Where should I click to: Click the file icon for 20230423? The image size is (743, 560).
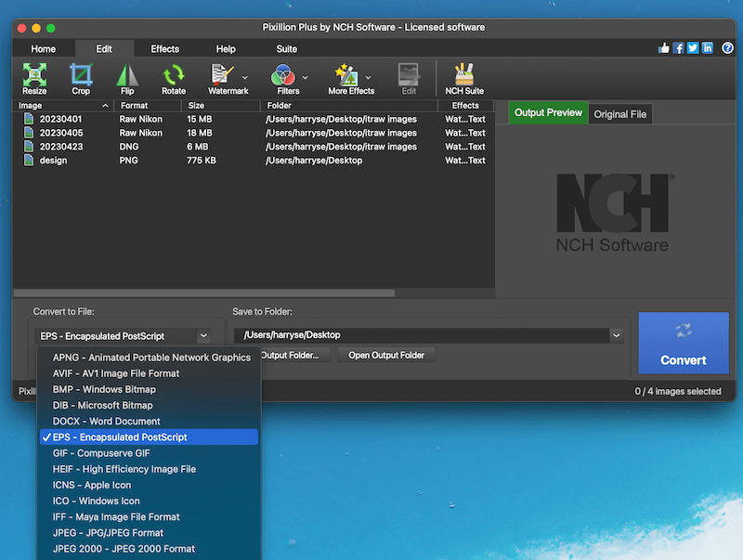click(29, 147)
